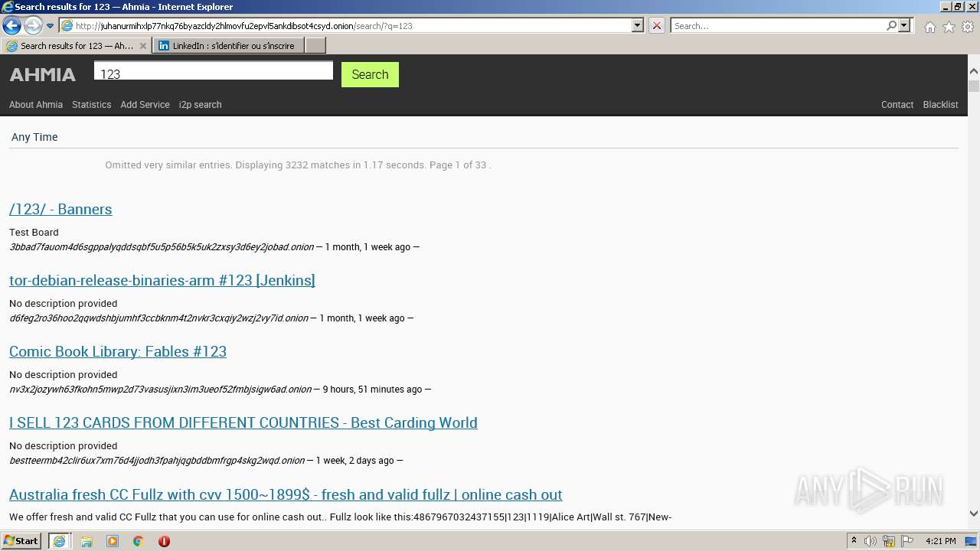Open the Action Center flag icon
980x551 pixels.
coord(907,541)
